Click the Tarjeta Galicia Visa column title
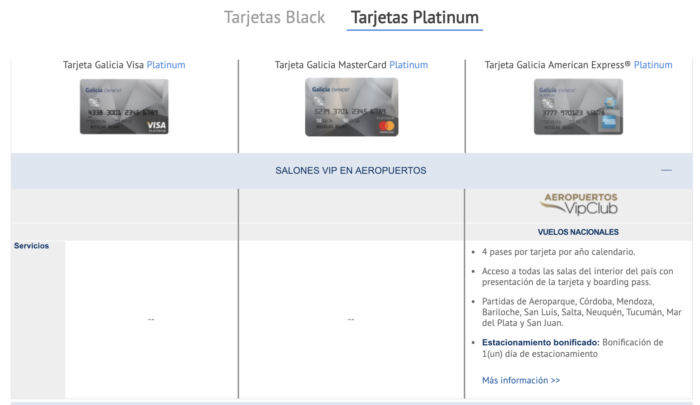Screen dimensions: 700x405 103,65
